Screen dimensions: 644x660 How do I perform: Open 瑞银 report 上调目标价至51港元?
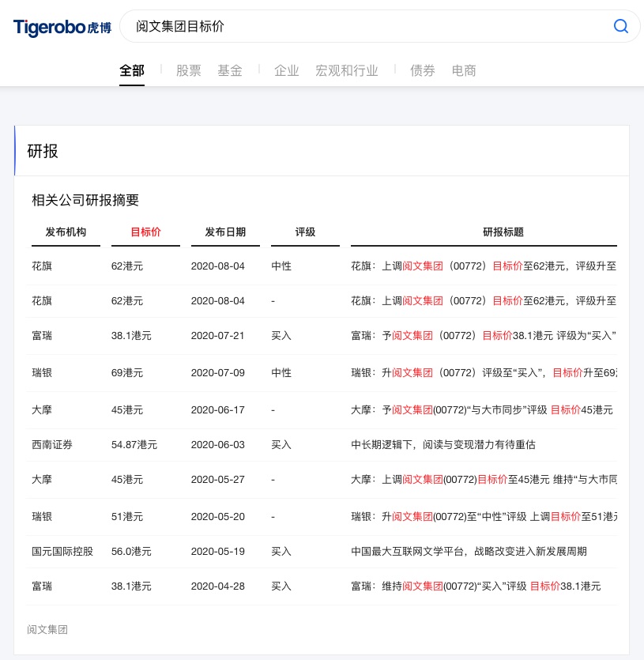pyautogui.click(x=484, y=516)
